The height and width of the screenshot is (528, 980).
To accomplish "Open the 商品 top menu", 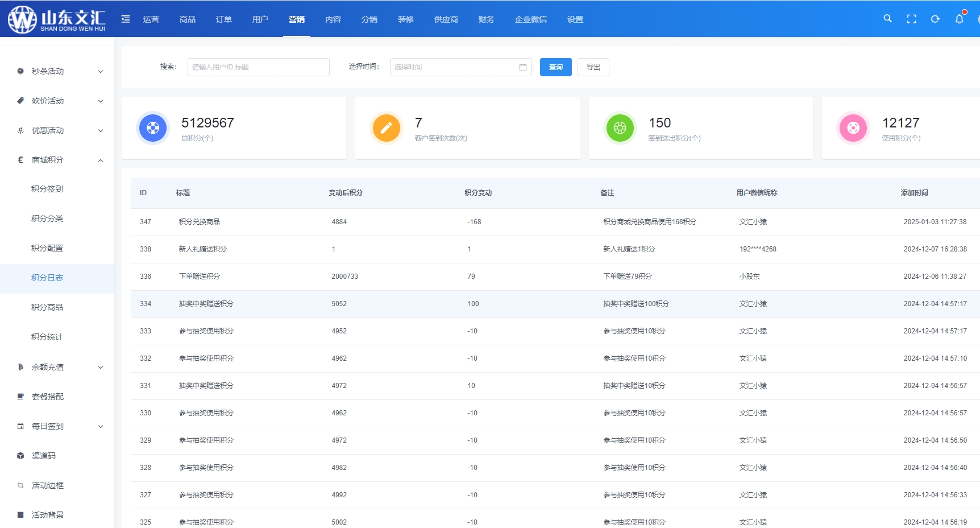I will (x=188, y=19).
